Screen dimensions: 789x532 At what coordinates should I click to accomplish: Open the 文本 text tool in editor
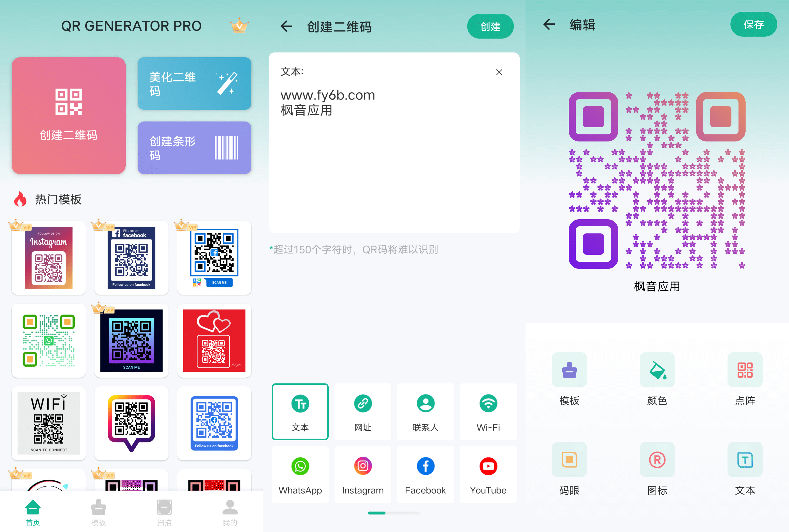745,469
